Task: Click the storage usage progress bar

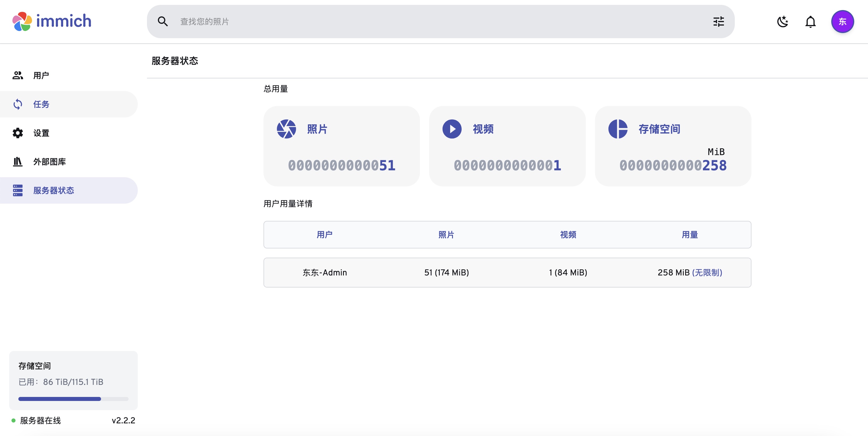Action: point(73,399)
